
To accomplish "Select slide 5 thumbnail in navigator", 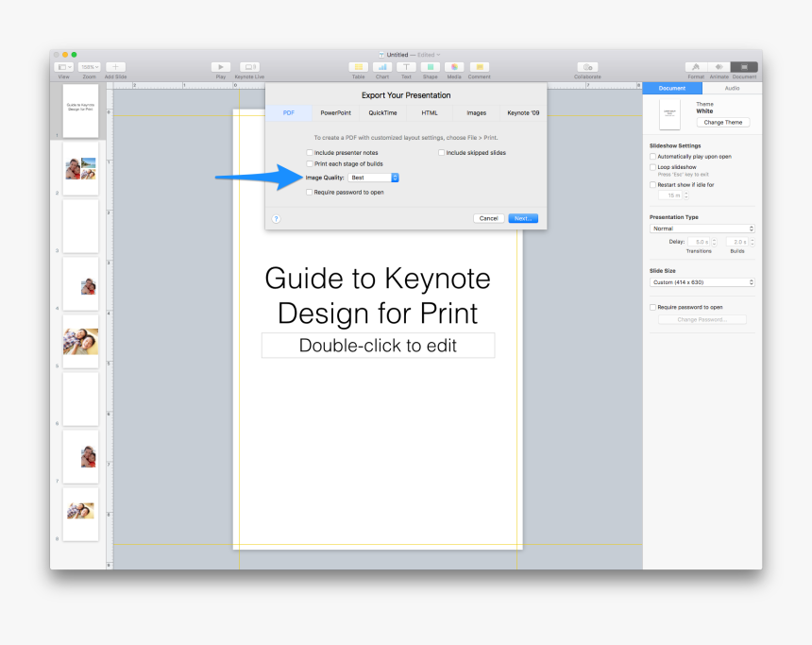I will coord(81,342).
